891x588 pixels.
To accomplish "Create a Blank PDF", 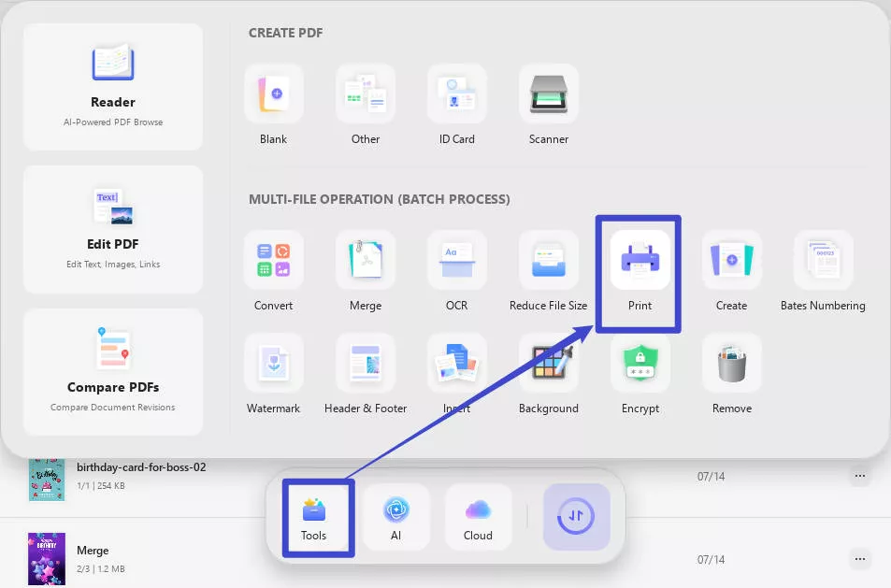I will [273, 93].
